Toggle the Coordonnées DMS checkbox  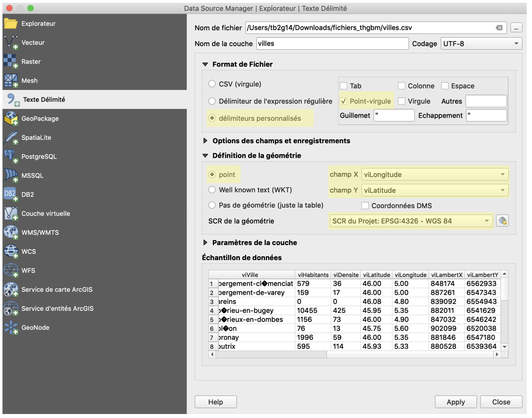click(365, 206)
